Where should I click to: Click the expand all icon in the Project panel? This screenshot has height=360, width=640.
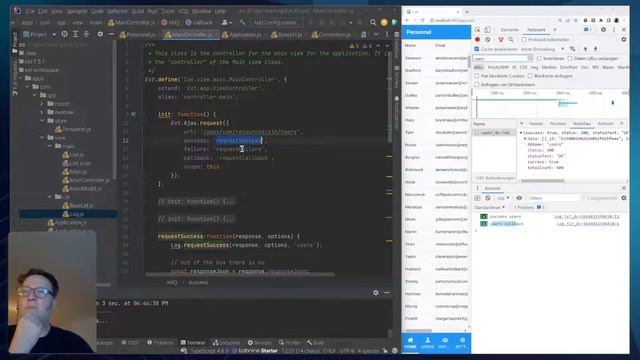point(76,35)
